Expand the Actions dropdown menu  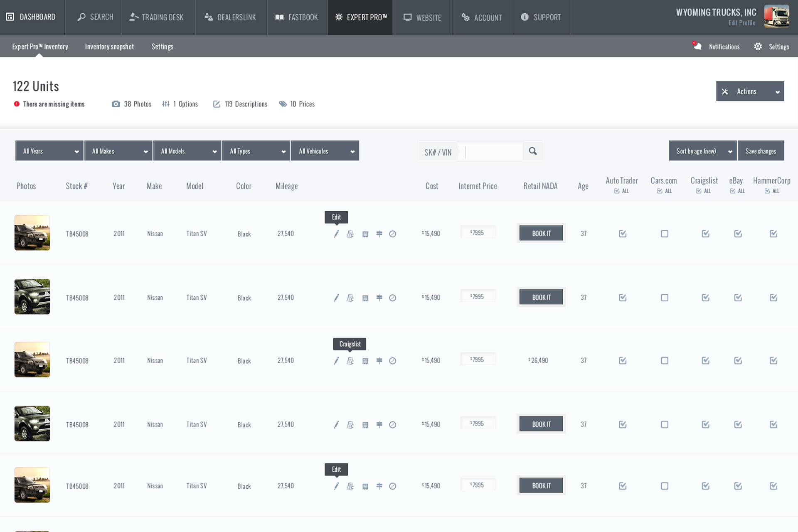click(x=750, y=91)
